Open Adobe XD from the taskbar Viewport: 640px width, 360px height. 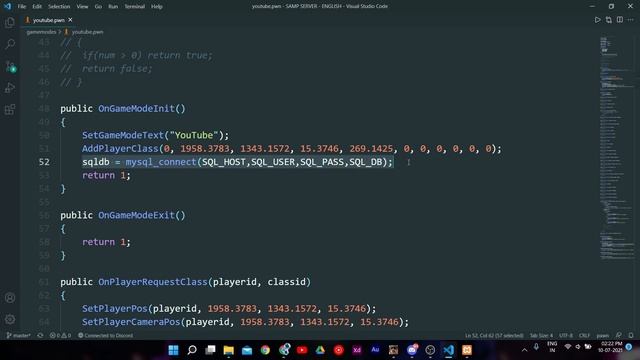point(357,350)
